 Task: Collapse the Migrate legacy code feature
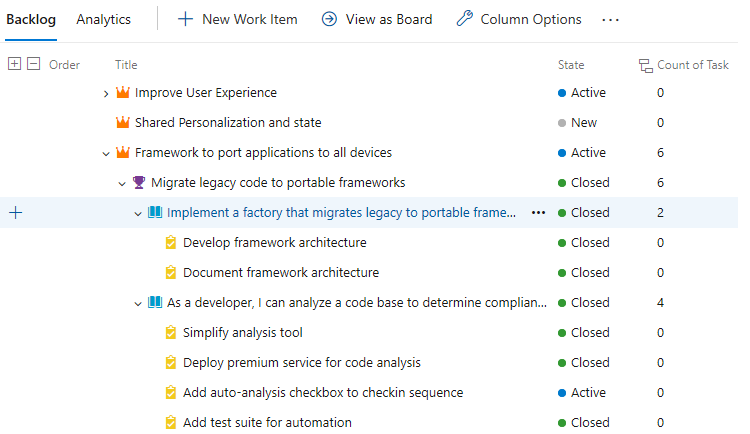(122, 184)
